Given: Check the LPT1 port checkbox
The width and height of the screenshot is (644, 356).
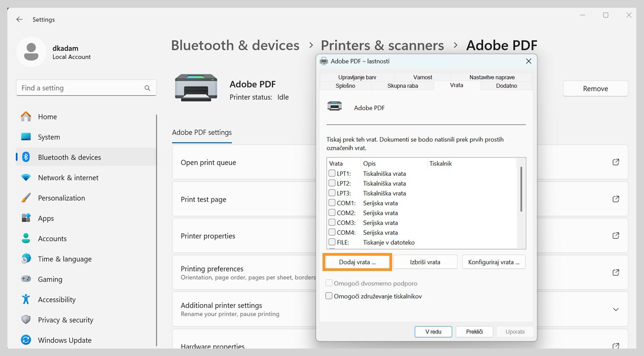Looking at the screenshot, I should 332,174.
